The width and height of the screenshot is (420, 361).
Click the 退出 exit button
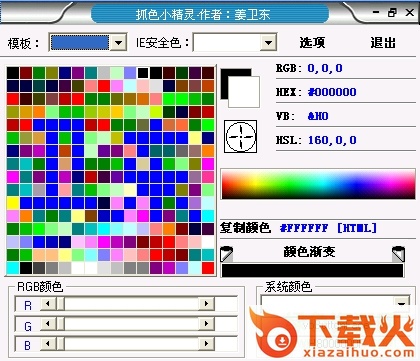383,43
